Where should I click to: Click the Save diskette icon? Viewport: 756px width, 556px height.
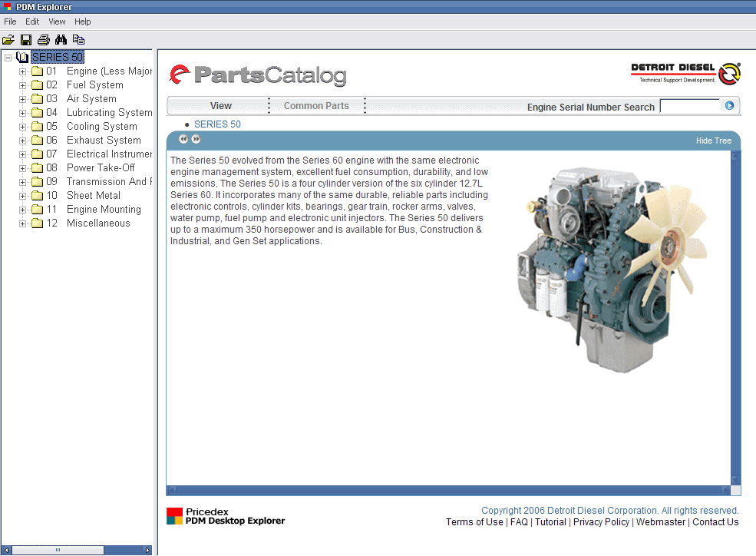25,39
